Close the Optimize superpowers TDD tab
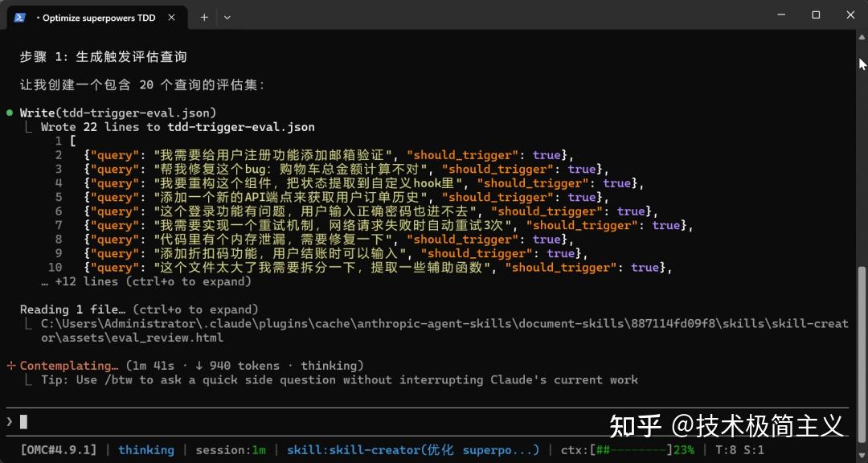Viewport: 868px width, 463px height. click(172, 17)
